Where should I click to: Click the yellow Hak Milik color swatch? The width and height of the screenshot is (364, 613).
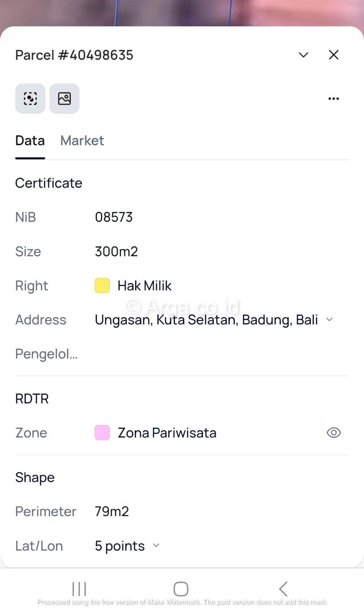[102, 285]
